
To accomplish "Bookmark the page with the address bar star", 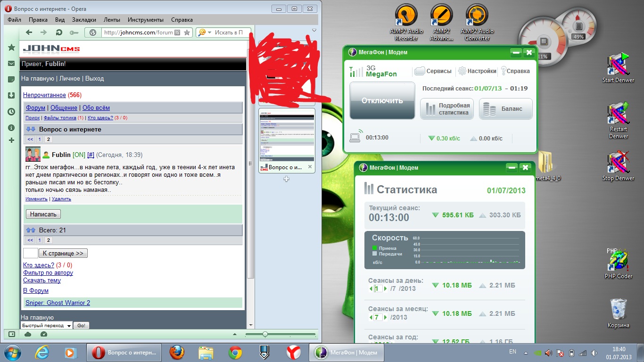I will 187,33.
